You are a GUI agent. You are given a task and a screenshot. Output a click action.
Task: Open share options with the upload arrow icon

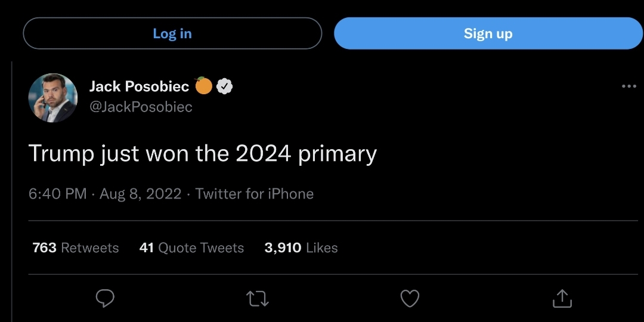(x=562, y=298)
